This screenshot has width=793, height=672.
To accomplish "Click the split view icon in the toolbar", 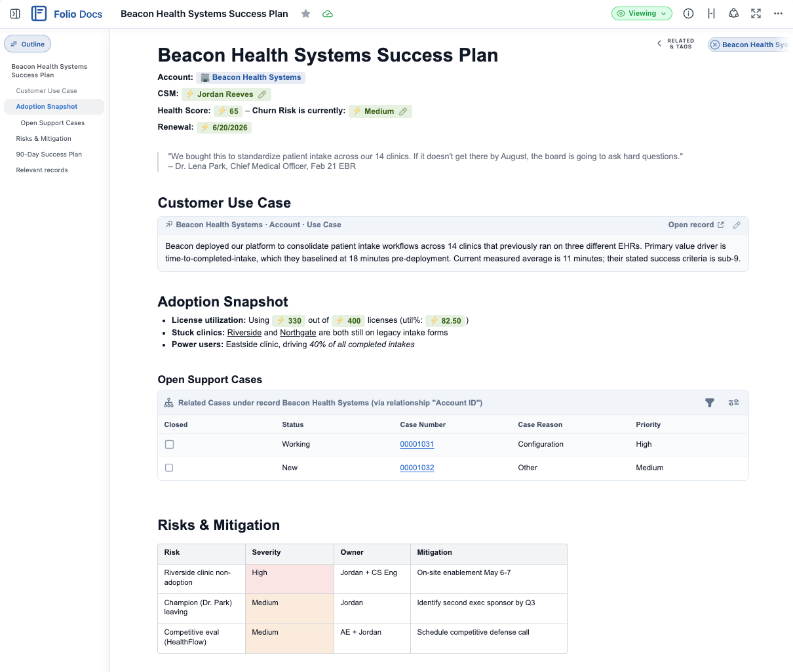I will click(711, 13).
